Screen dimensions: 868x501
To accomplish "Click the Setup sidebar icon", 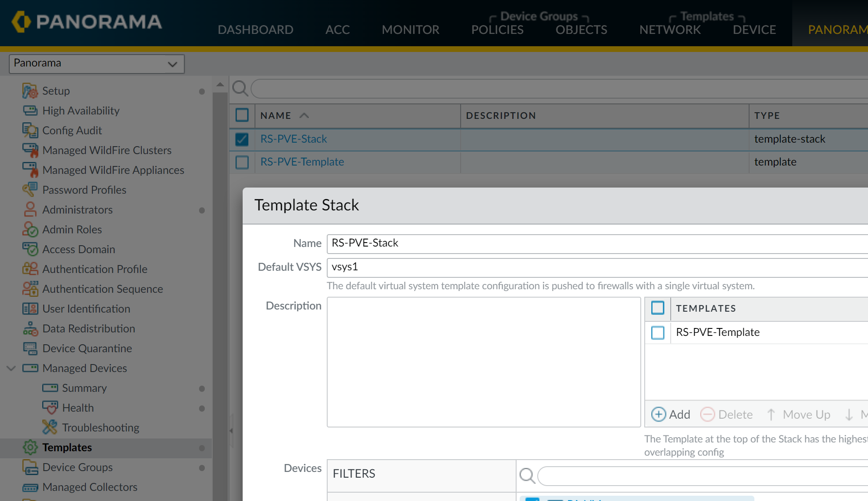I will pyautogui.click(x=30, y=91).
